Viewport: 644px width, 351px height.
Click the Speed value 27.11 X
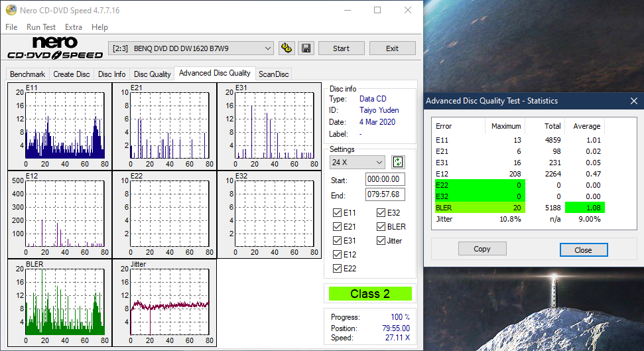point(397,338)
